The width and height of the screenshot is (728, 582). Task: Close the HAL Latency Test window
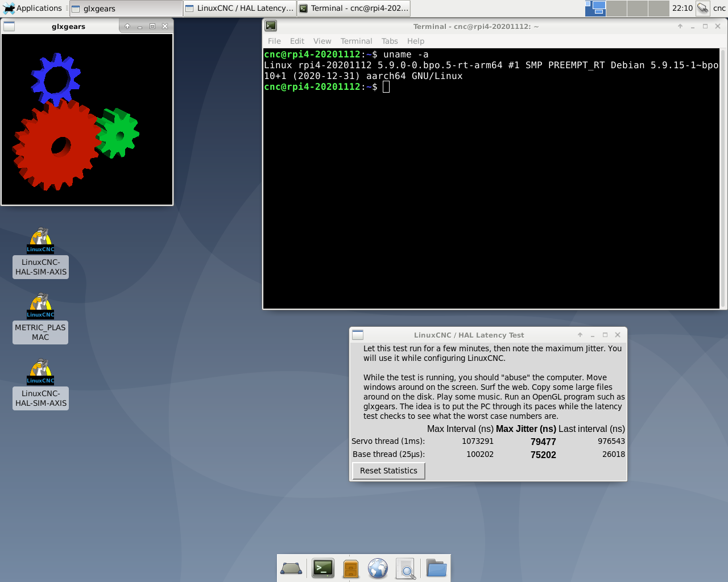tap(618, 335)
